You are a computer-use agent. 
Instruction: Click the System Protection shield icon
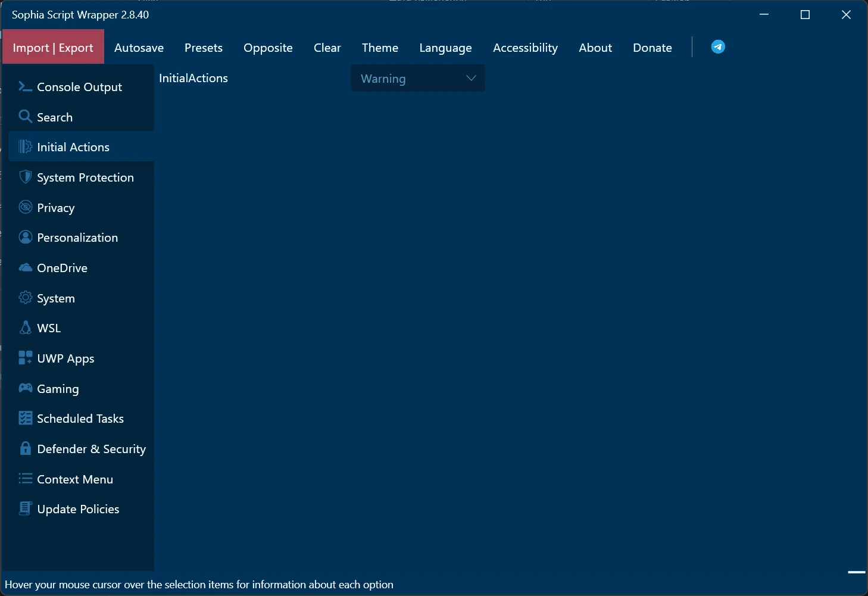click(x=25, y=177)
